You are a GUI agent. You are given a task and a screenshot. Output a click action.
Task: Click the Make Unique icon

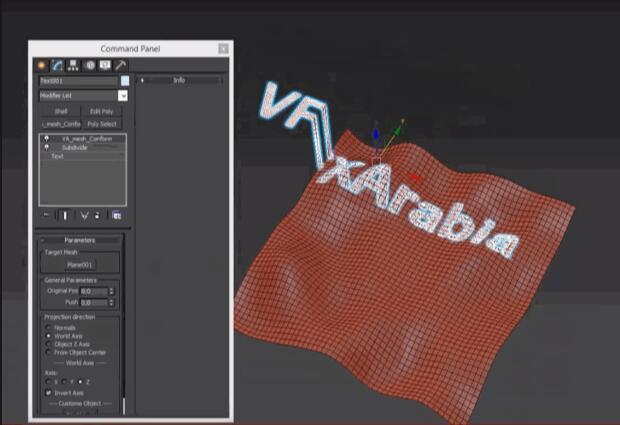(x=84, y=215)
